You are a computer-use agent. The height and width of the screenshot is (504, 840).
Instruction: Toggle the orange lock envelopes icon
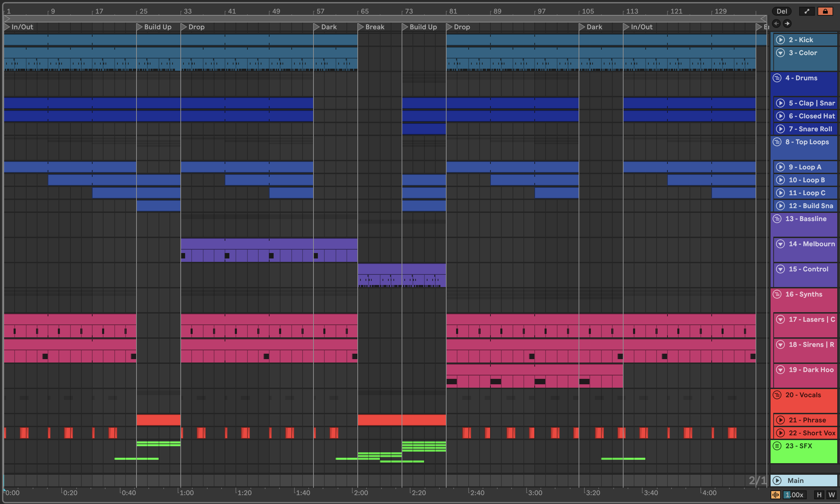825,11
